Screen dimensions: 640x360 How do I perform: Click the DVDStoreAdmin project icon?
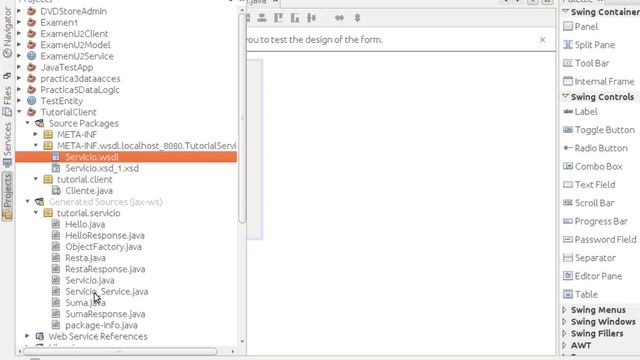tap(31, 11)
